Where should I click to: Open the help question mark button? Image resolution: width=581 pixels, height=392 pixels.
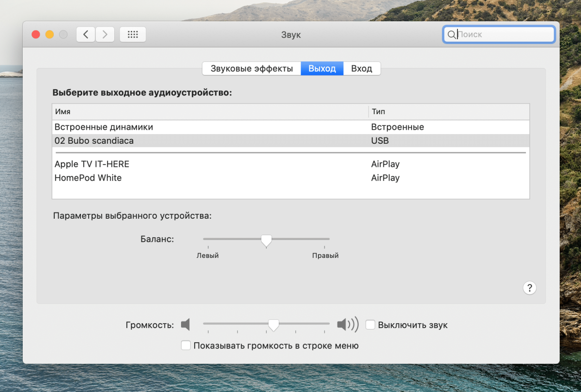(529, 288)
